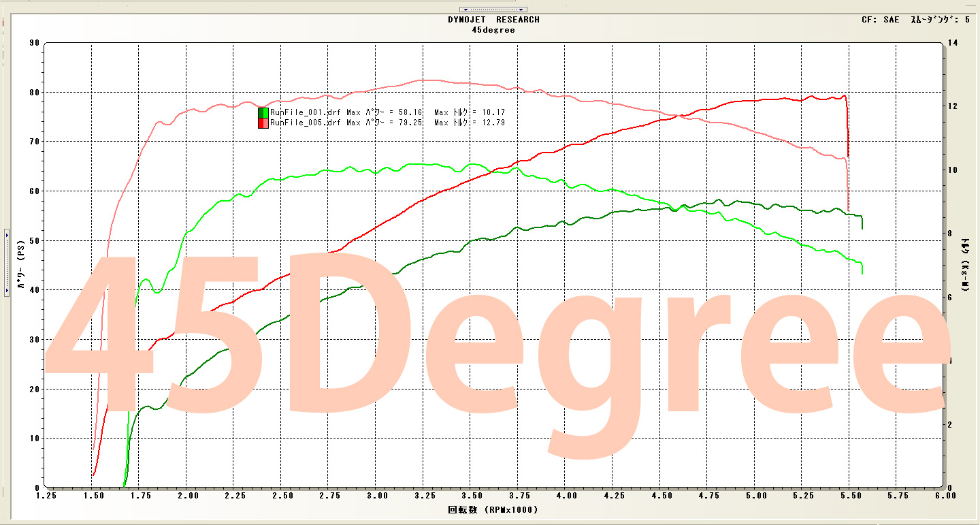Image resolution: width=980 pixels, height=525 pixels.
Task: Click the Max power 79.25 value in legend
Action: [412, 123]
